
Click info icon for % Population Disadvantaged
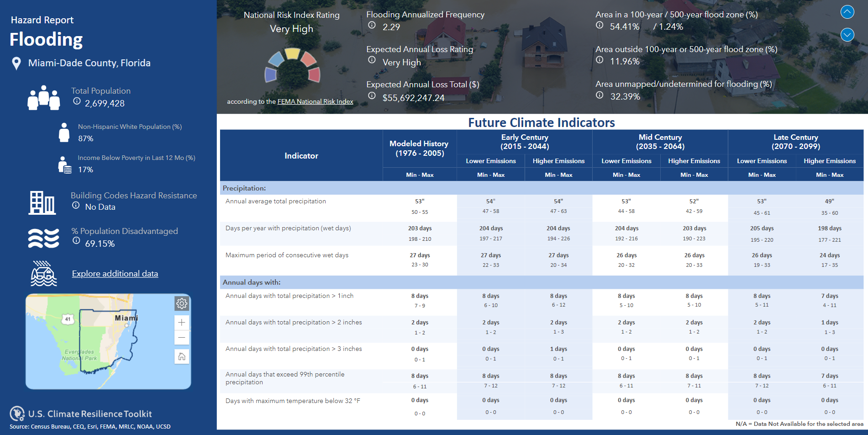[x=76, y=241]
